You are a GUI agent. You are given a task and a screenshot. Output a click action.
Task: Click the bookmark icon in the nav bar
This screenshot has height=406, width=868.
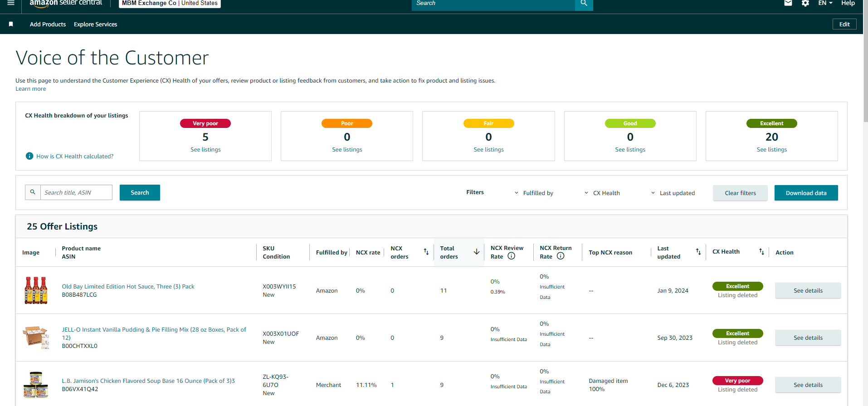pos(11,24)
